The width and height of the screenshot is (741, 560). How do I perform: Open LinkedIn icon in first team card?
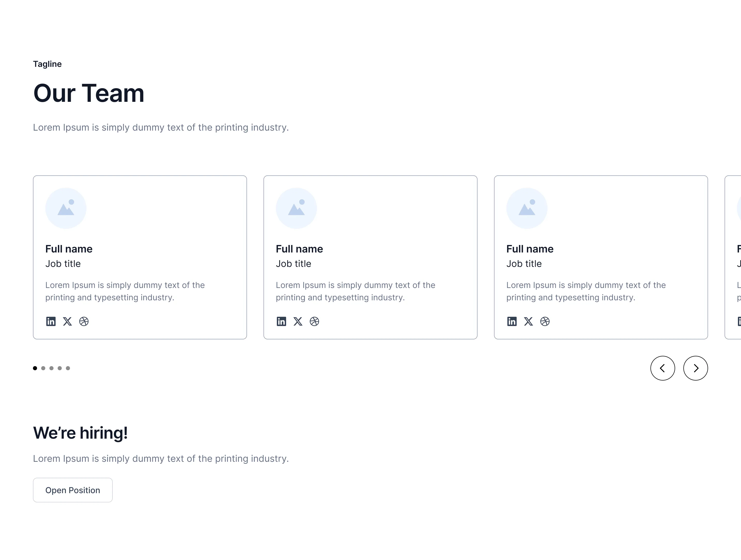pos(51,321)
